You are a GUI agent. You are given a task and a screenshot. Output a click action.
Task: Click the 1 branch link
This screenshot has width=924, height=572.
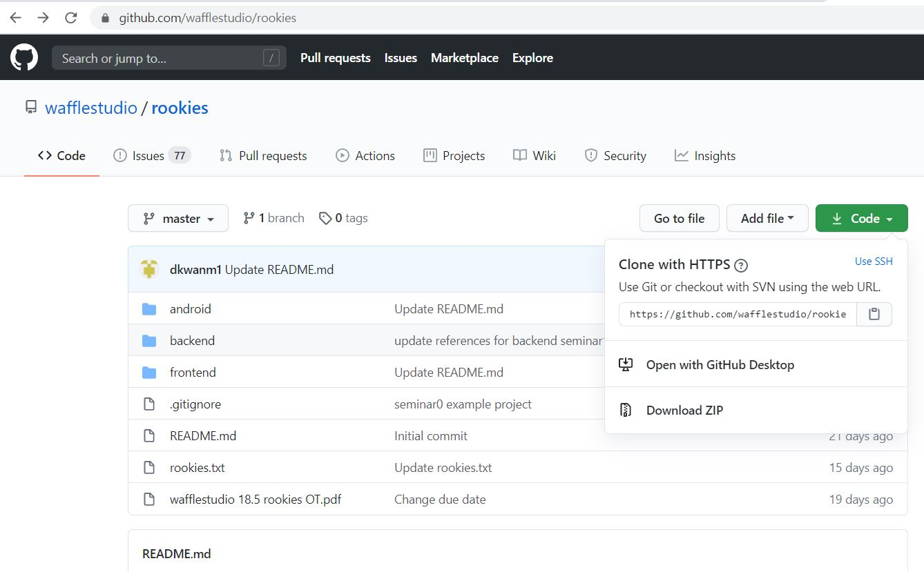point(274,218)
